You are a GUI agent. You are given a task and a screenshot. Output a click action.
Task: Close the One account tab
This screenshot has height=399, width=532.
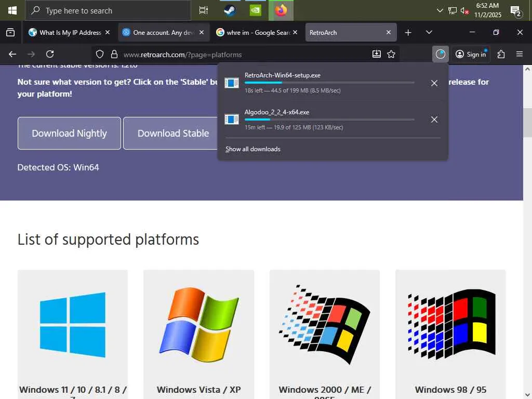(x=202, y=32)
